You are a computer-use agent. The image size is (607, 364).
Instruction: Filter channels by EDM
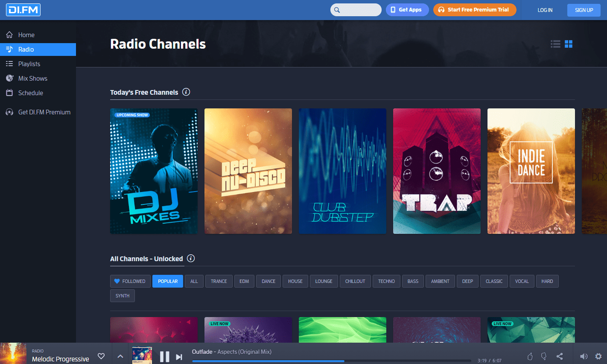[244, 281]
